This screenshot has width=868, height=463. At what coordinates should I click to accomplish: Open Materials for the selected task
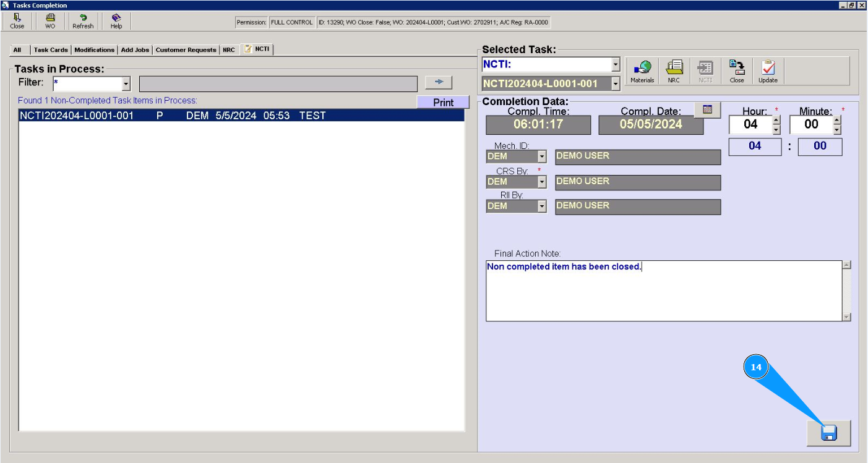click(642, 72)
